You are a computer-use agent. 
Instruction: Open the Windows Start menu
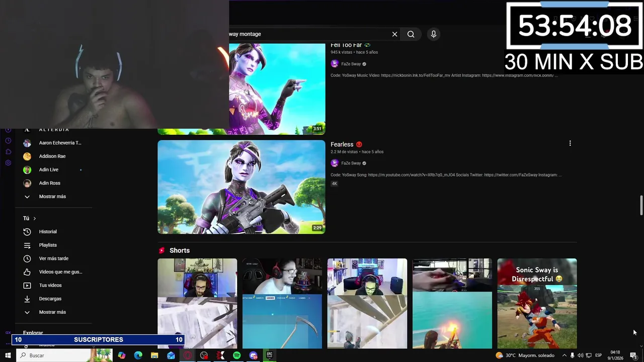[8, 355]
